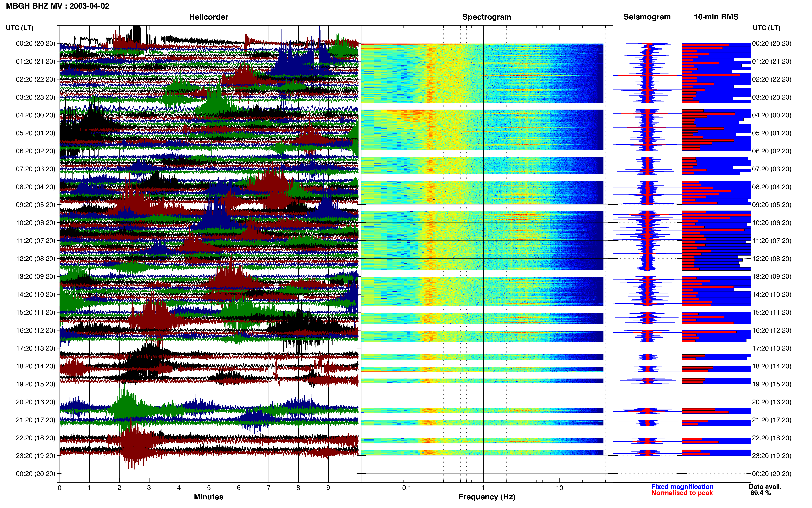Click the "10" tick on the Frequency axis

pos(559,487)
